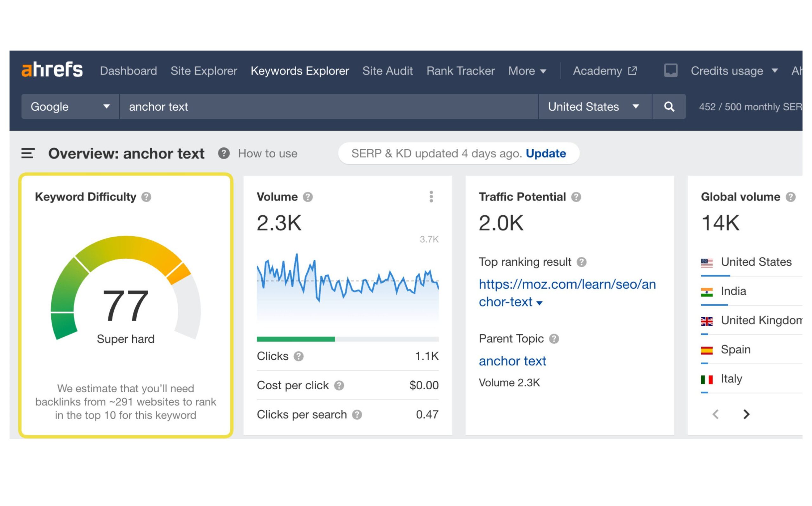The width and height of the screenshot is (812, 506).
Task: Select Keywords Explorer tab
Action: tap(299, 71)
